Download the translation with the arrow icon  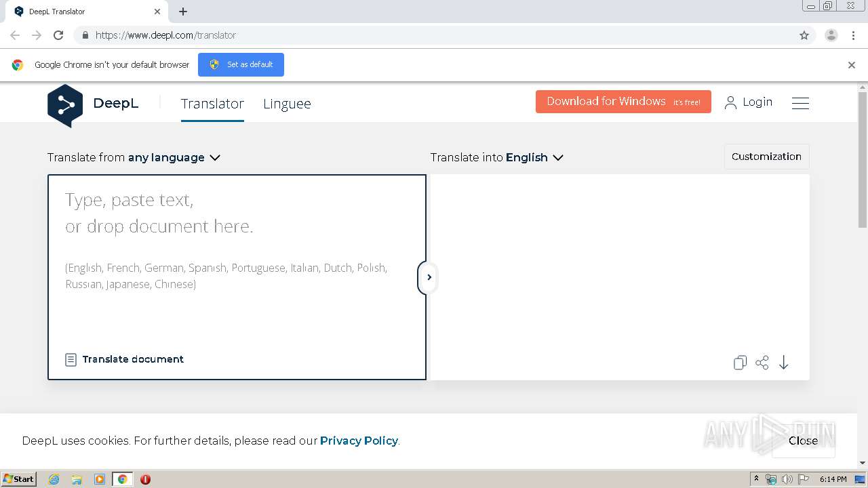pyautogui.click(x=784, y=363)
